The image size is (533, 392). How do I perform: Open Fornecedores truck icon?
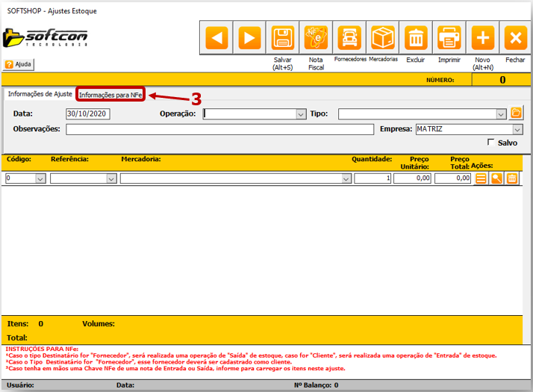pos(349,37)
